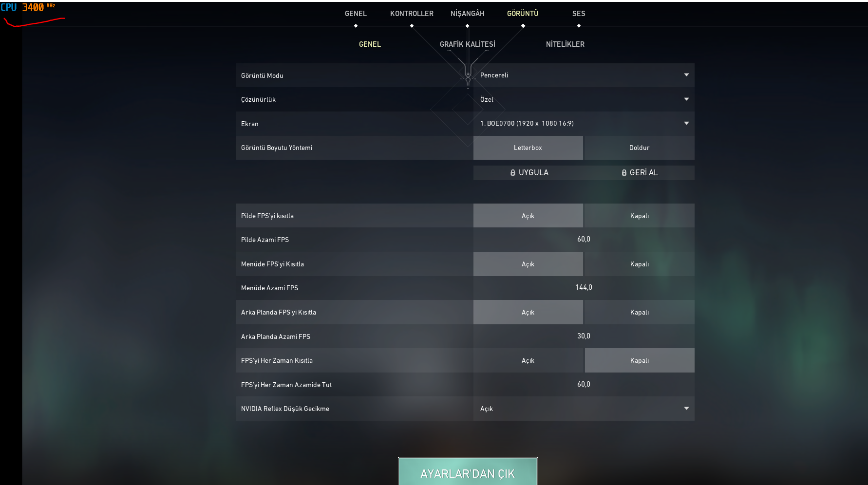Open the GENEL sub-tab under GÖRÜNTÜ
Screen dimensions: 868x485
pyautogui.click(x=370, y=44)
